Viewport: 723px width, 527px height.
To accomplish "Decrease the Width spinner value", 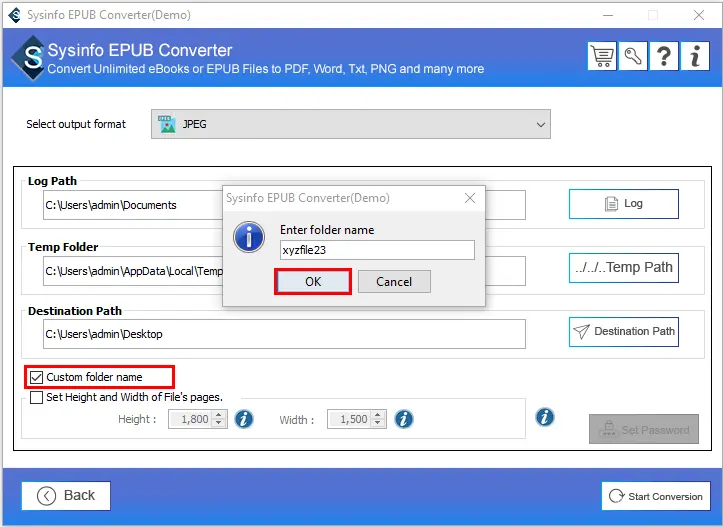I will coord(378,423).
